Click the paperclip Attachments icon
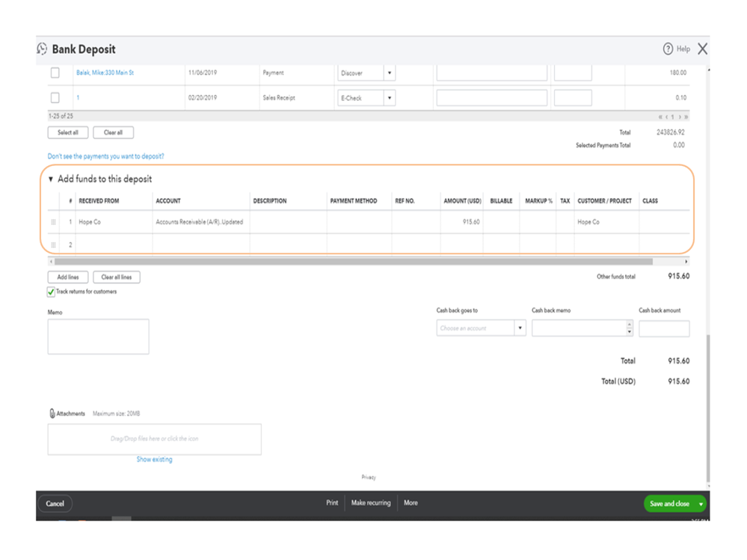 tap(52, 413)
